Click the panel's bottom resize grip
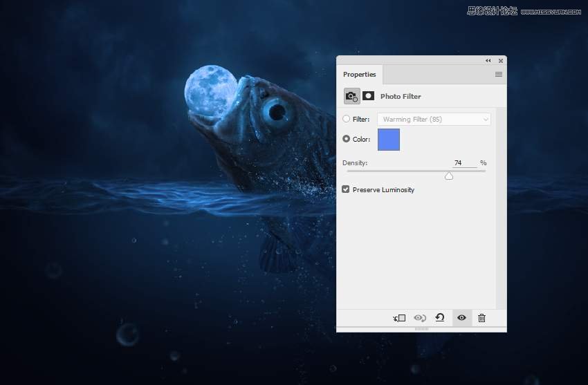 coord(421,329)
